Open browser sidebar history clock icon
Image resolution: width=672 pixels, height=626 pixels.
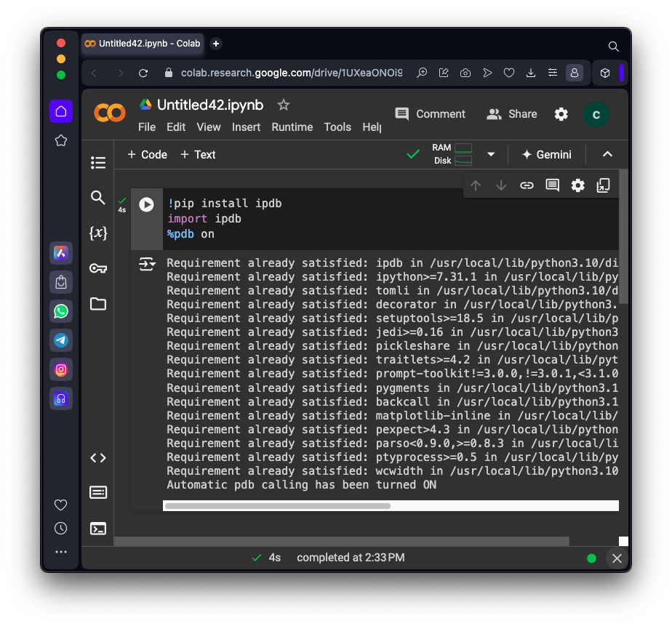pyautogui.click(x=61, y=529)
